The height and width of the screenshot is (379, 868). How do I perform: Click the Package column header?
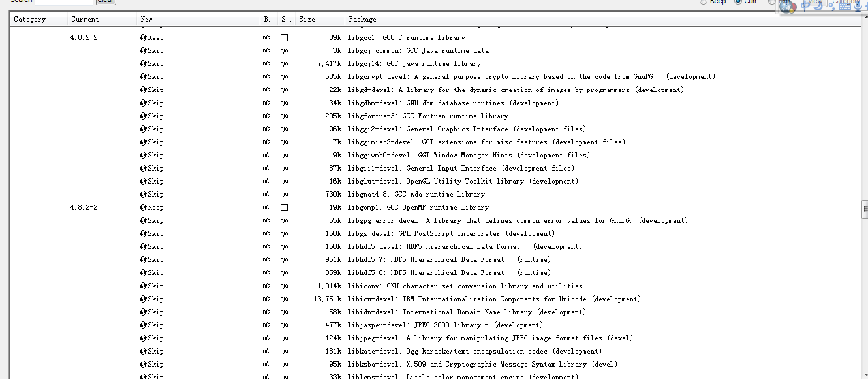tap(603, 20)
